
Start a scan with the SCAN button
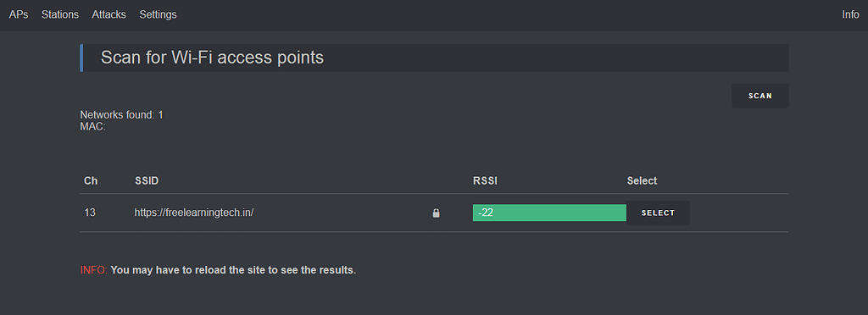point(760,96)
